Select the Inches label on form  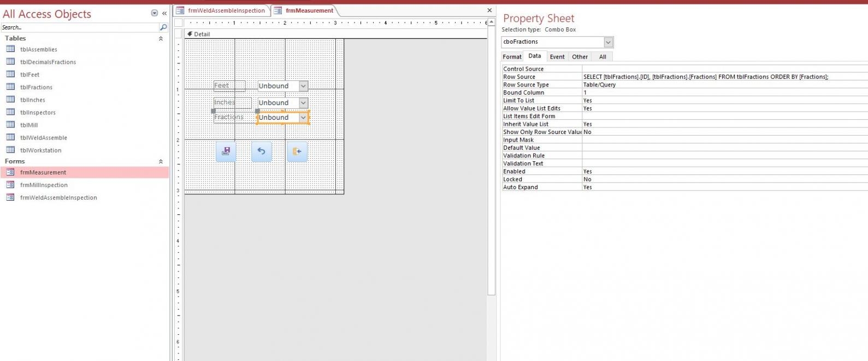pyautogui.click(x=233, y=103)
